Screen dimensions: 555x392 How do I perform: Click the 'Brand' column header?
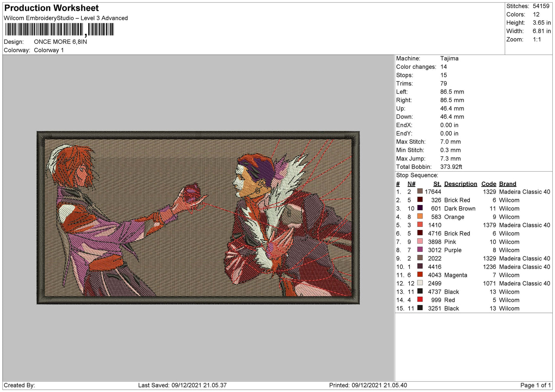(x=508, y=184)
